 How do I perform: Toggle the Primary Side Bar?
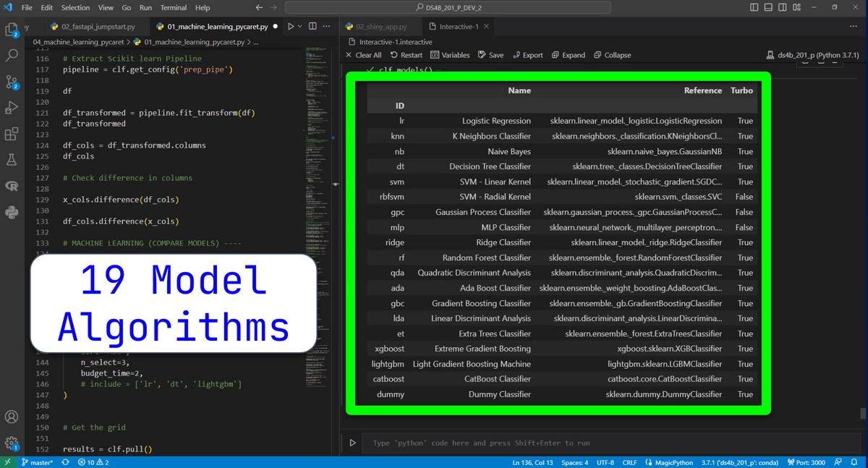tap(755, 7)
